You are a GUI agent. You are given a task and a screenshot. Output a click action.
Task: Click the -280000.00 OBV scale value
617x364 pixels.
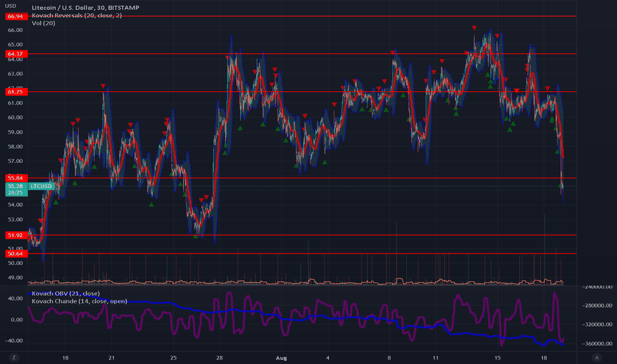pyautogui.click(x=597, y=306)
